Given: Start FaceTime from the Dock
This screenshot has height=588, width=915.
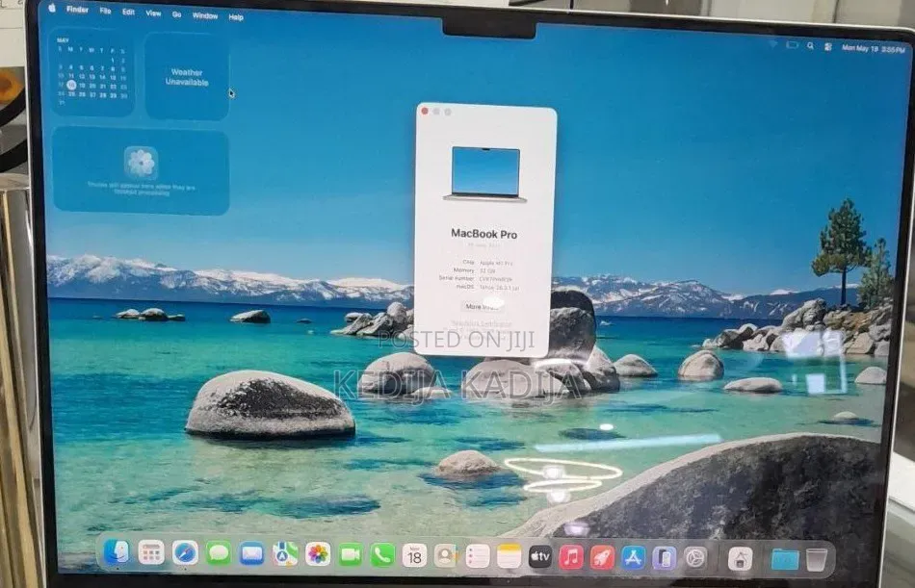Looking at the screenshot, I should pyautogui.click(x=351, y=554).
